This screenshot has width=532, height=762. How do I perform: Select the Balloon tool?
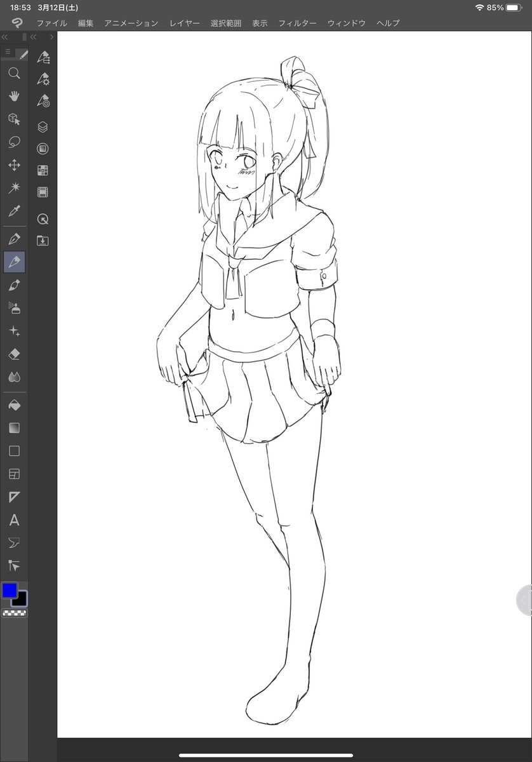pos(14,542)
